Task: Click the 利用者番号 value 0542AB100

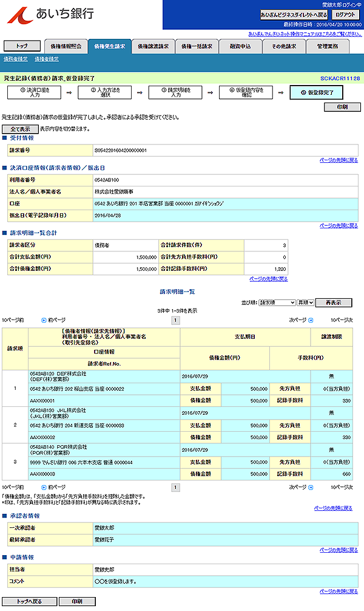Action: pyautogui.click(x=107, y=180)
